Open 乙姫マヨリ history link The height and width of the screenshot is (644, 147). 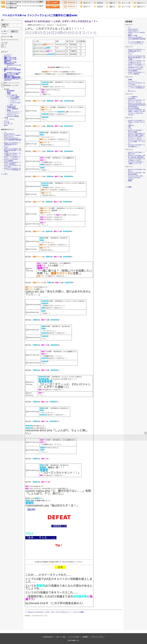tap(131, 126)
